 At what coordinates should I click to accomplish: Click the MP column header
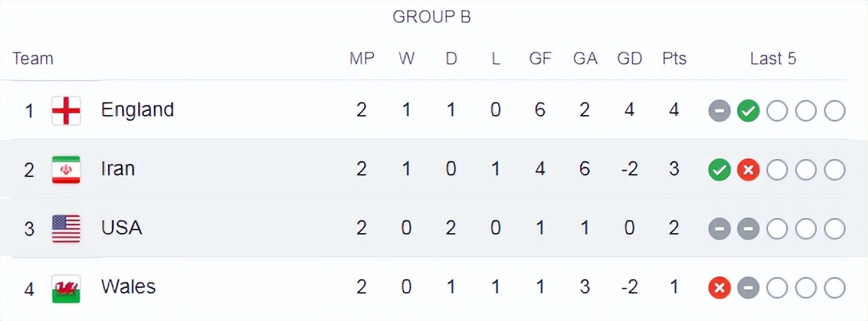click(x=362, y=59)
